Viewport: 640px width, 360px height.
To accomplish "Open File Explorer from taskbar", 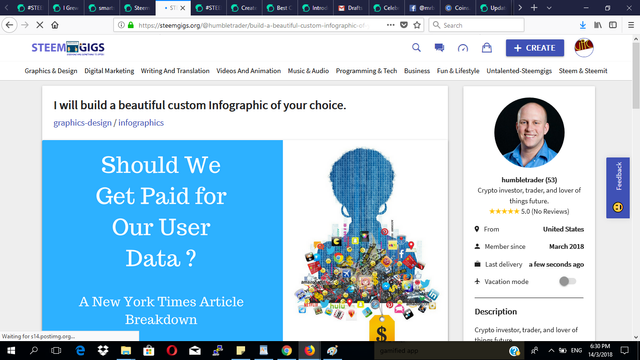I will tap(126, 351).
